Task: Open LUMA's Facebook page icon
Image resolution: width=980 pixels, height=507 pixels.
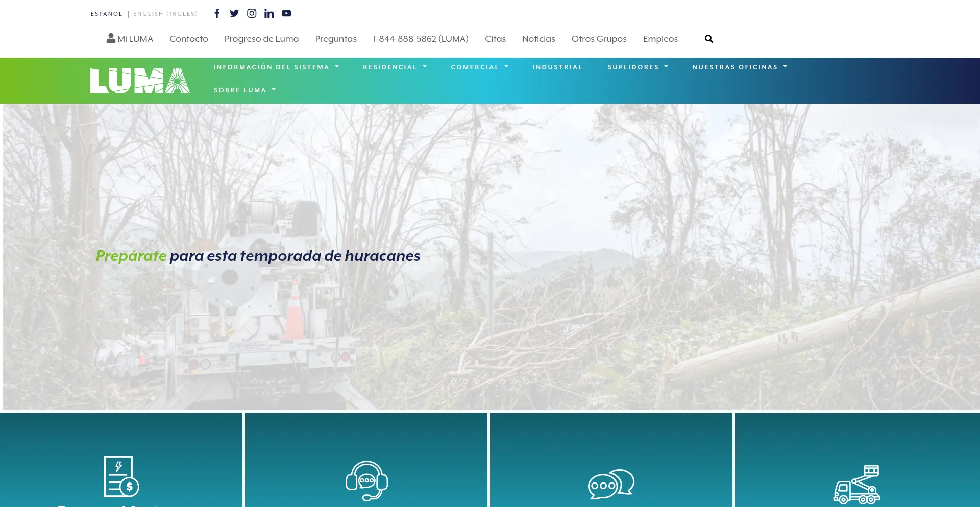Action: click(x=217, y=13)
